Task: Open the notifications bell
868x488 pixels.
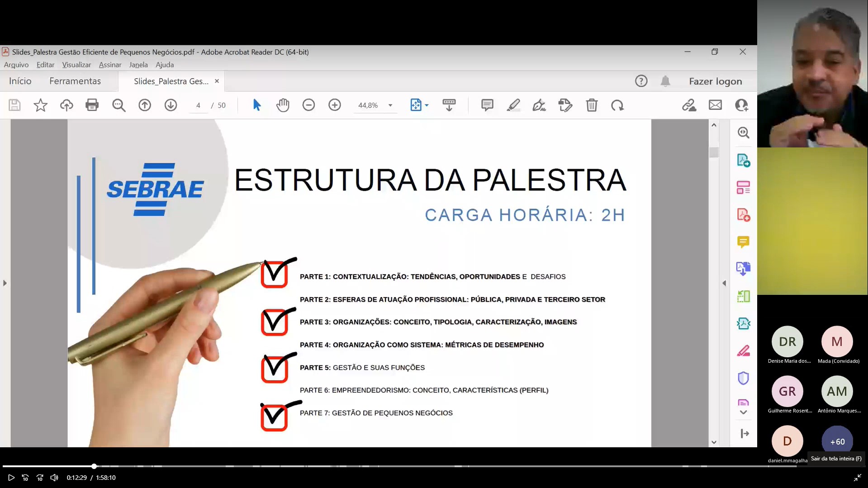Action: [665, 81]
